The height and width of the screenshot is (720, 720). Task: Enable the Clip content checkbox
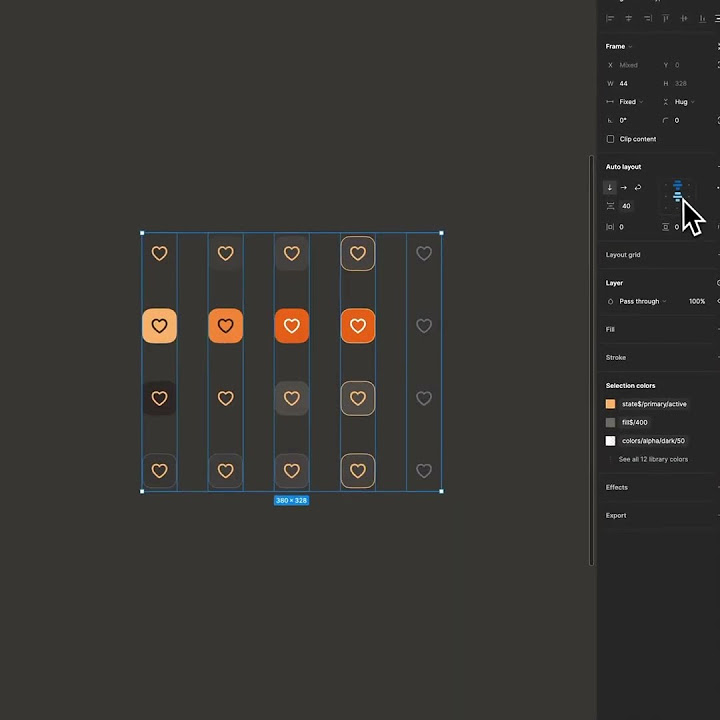(x=610, y=139)
